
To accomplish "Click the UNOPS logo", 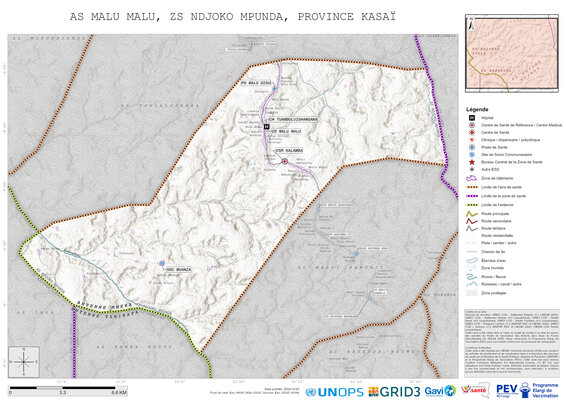I will (x=335, y=392).
